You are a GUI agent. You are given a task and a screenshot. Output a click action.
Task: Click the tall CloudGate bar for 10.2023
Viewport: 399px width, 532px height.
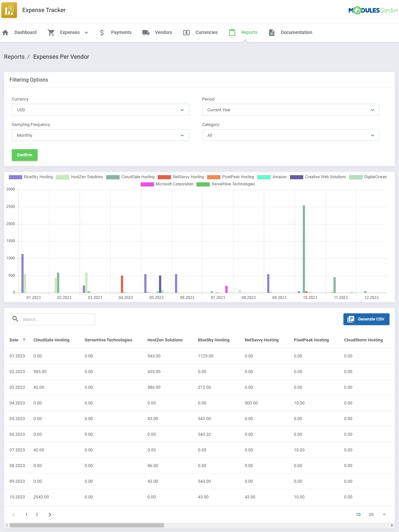[304, 249]
